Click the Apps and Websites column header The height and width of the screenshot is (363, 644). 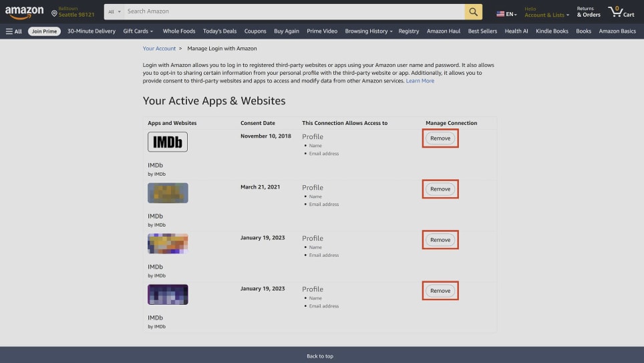click(x=172, y=123)
